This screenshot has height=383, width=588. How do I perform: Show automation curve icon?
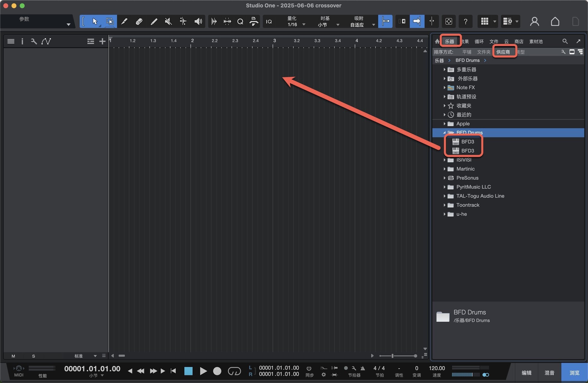(46, 41)
